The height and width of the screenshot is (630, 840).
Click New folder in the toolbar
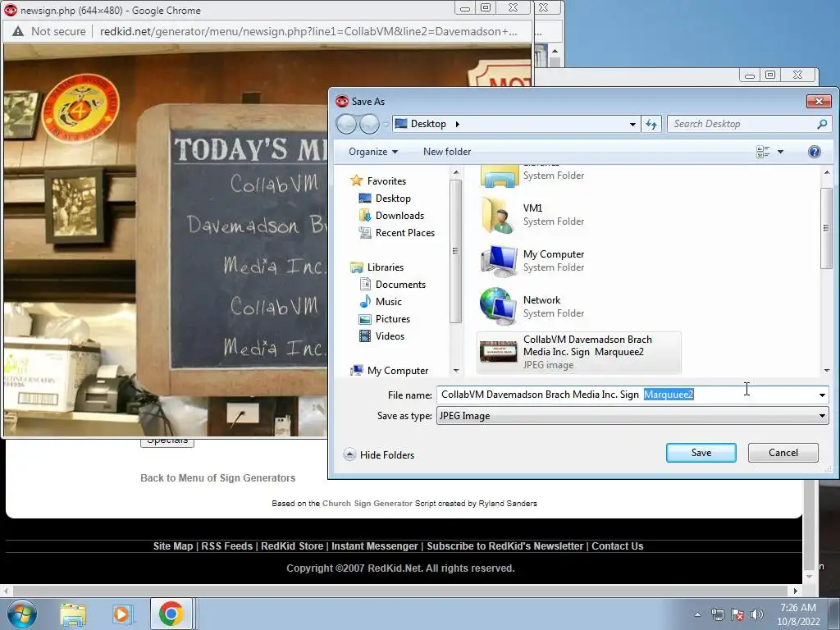(x=447, y=152)
